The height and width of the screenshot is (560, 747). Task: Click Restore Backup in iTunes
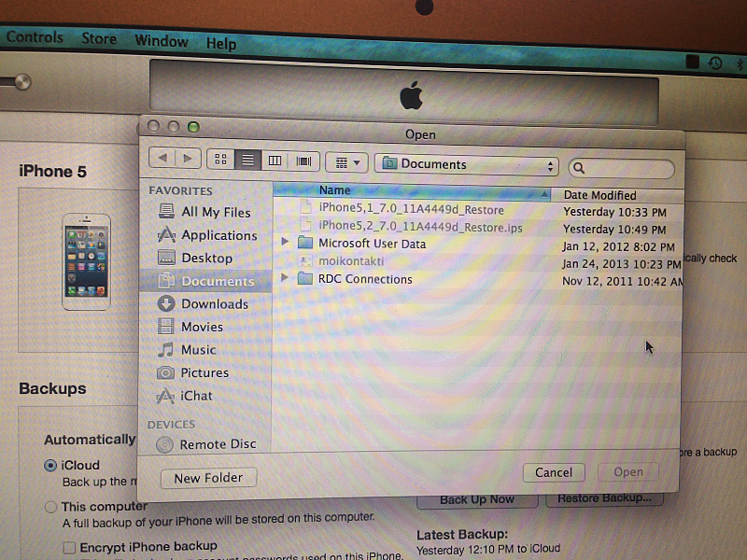click(x=604, y=498)
